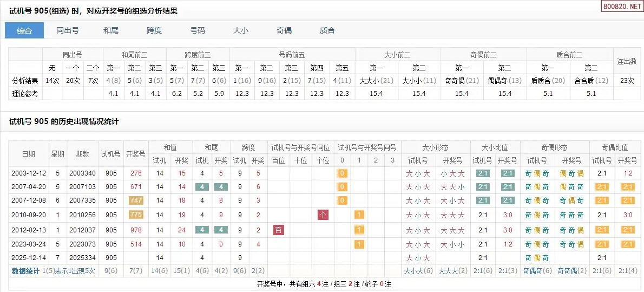
Task: Click the highlighted 747 winning number
Action: pos(136,200)
